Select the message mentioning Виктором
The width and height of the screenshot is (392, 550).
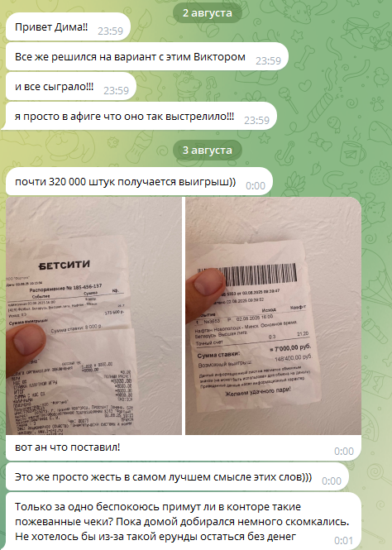(147, 57)
